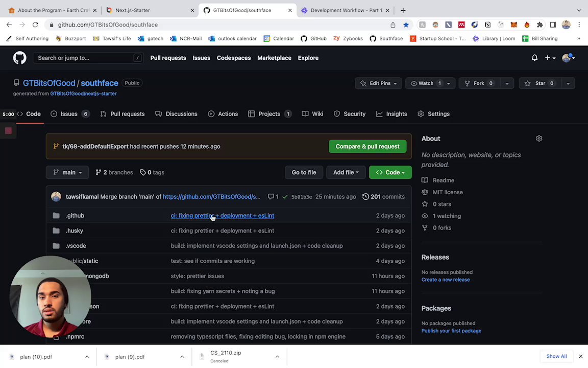Image resolution: width=588 pixels, height=368 pixels.
Task: Click Show All downloads button
Action: pyautogui.click(x=556, y=356)
